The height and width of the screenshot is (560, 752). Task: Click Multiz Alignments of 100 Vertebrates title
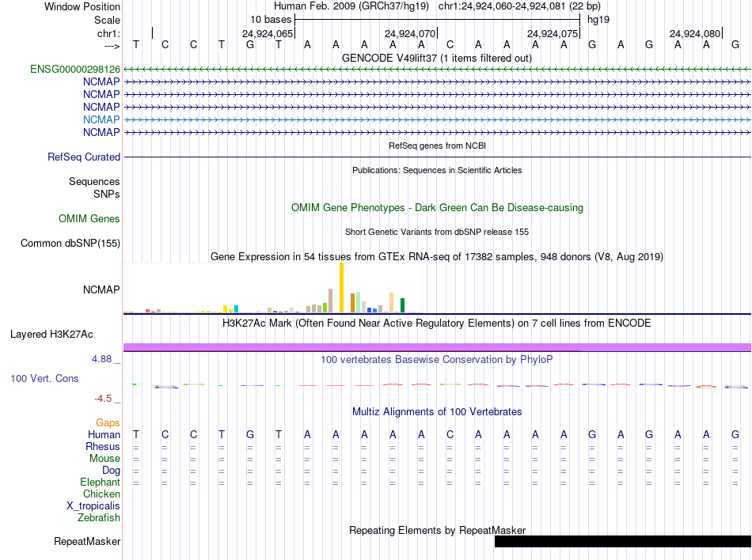pos(437,412)
